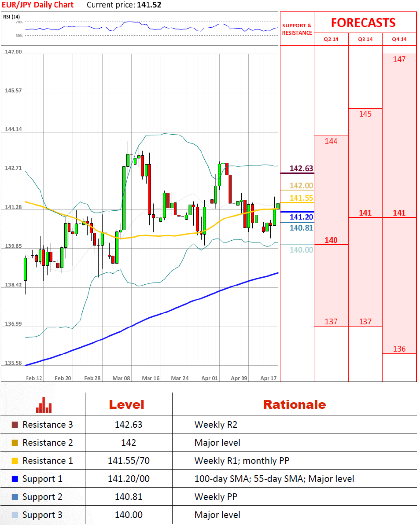Click the 141.20/00 level cell
The image size is (420, 525).
pos(129,479)
